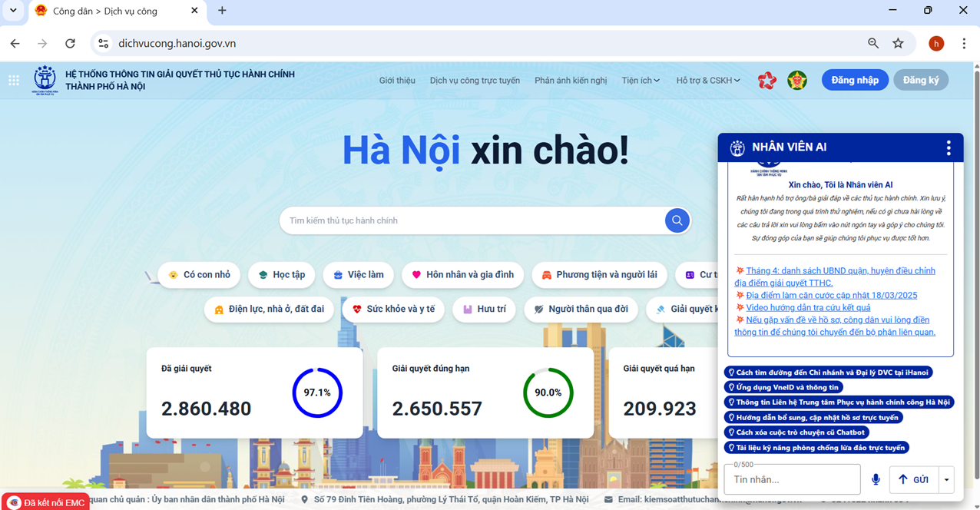Click the browser forward arrow
This screenshot has height=510, width=980.
pos(42,44)
